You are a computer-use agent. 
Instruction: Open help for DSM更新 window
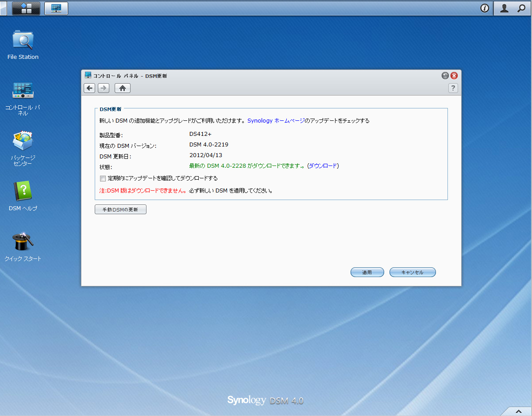click(453, 89)
